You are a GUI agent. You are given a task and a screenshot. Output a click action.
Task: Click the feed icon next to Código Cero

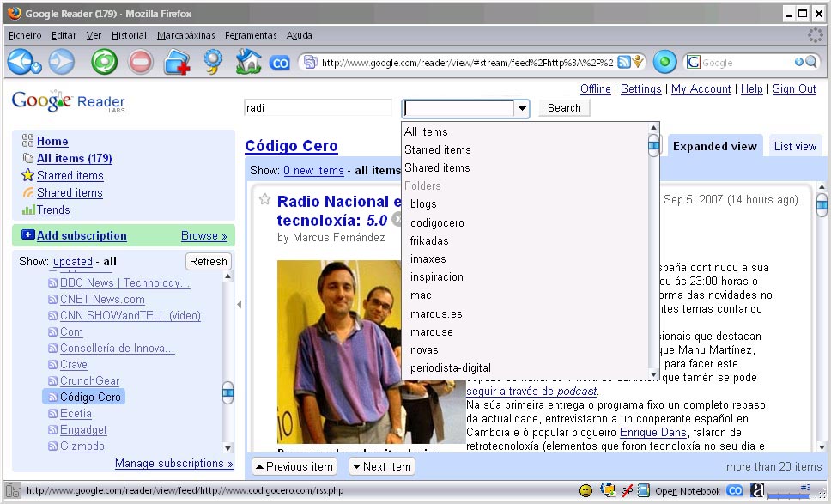click(52, 397)
